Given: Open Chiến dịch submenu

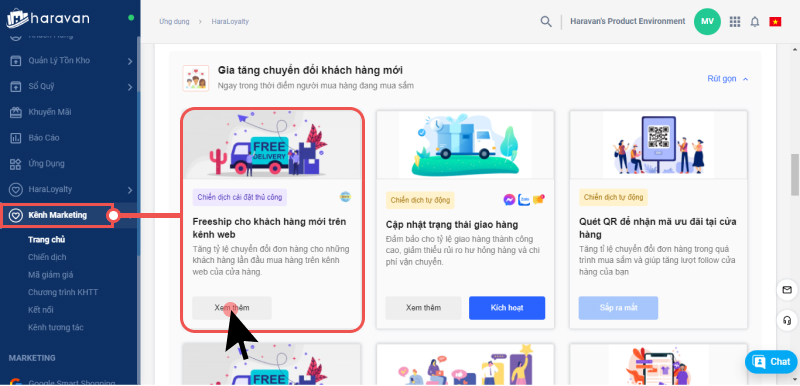Looking at the screenshot, I should (47, 257).
